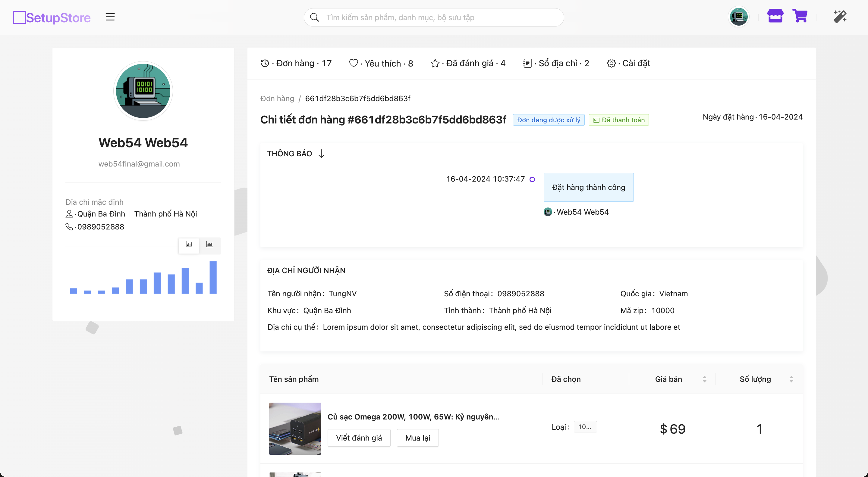The width and height of the screenshot is (868, 477).
Task: Click the large profile avatar image
Action: point(143,91)
